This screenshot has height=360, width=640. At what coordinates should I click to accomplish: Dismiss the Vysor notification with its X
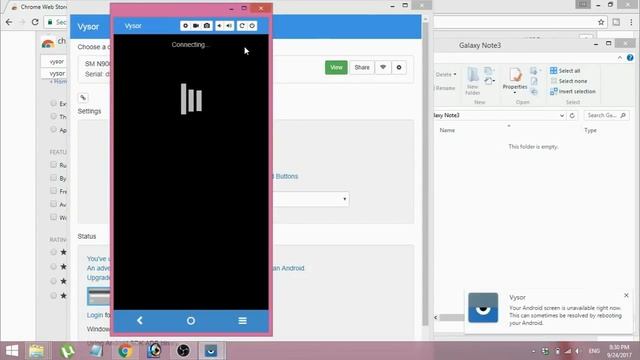(627, 295)
